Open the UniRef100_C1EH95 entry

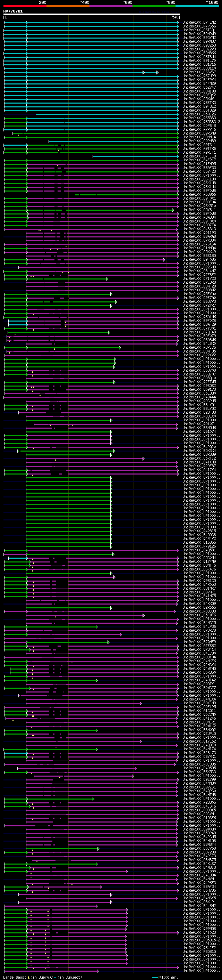pyautogui.click(x=199, y=164)
